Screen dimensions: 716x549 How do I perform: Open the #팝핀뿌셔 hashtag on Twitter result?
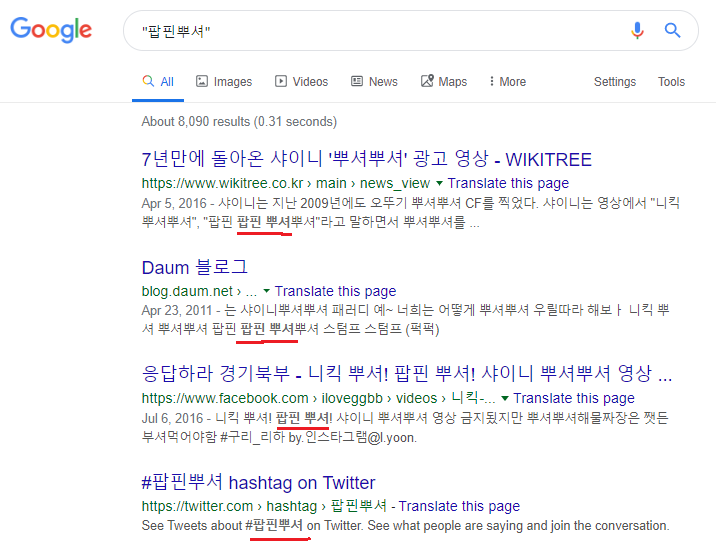click(x=258, y=482)
